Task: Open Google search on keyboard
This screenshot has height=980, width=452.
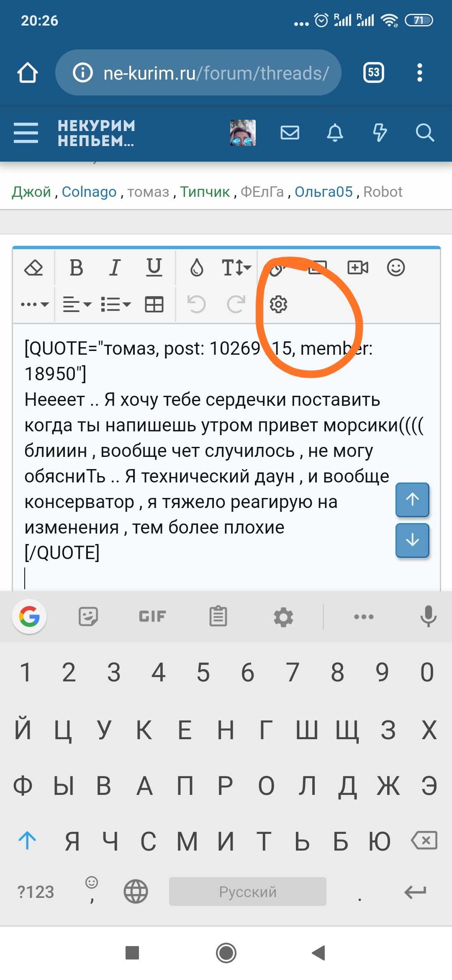Action: tap(29, 616)
